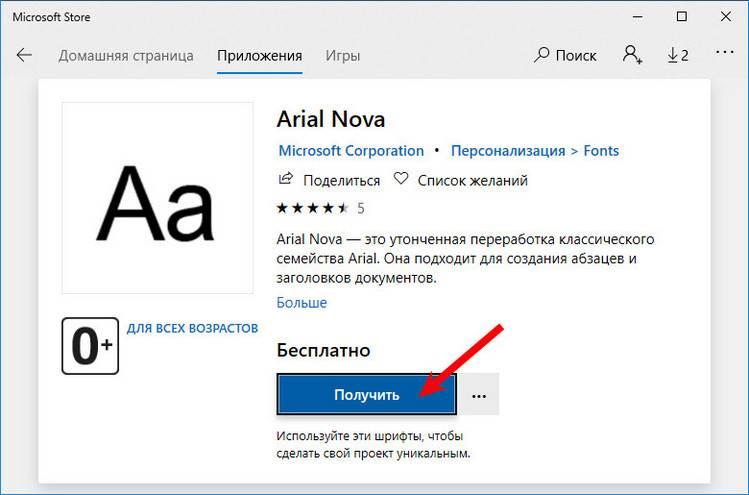Image resolution: width=749 pixels, height=495 pixels.
Task: Click the Microsoft Store window title
Action: [x=51, y=17]
